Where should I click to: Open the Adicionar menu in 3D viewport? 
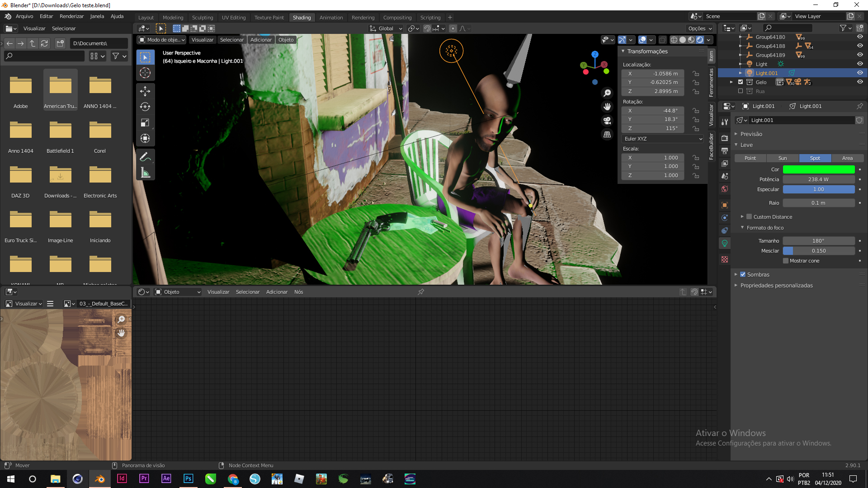(261, 40)
